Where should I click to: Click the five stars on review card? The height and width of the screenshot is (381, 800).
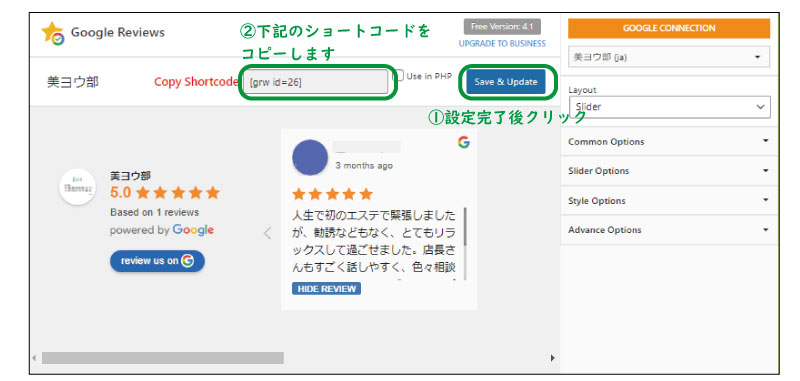tap(333, 194)
